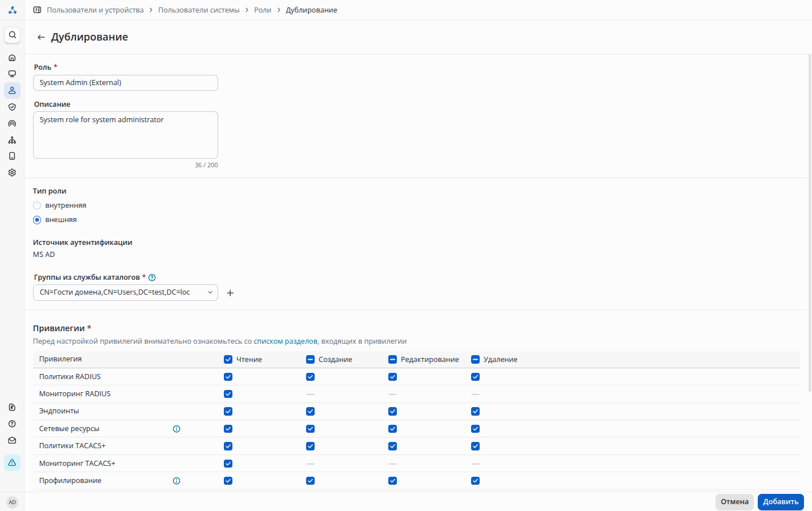Select the внешняя role type
Screen dimensions: 812x511
pyautogui.click(x=37, y=220)
